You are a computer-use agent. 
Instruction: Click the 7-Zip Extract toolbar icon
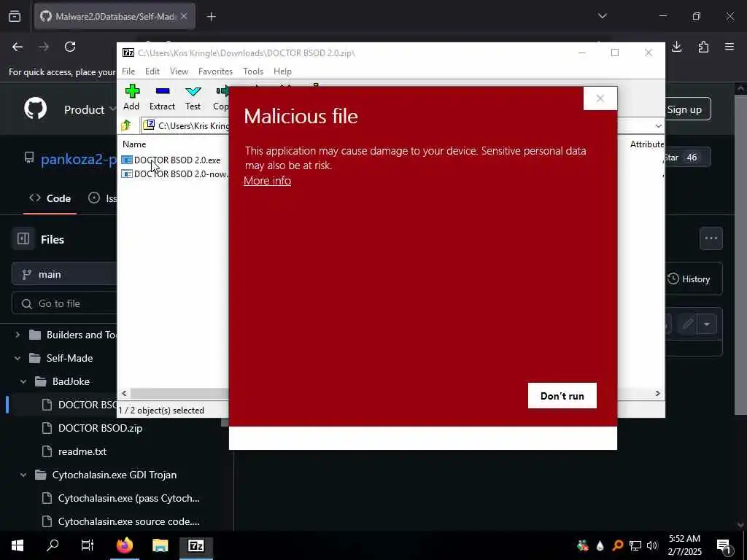[x=162, y=97]
